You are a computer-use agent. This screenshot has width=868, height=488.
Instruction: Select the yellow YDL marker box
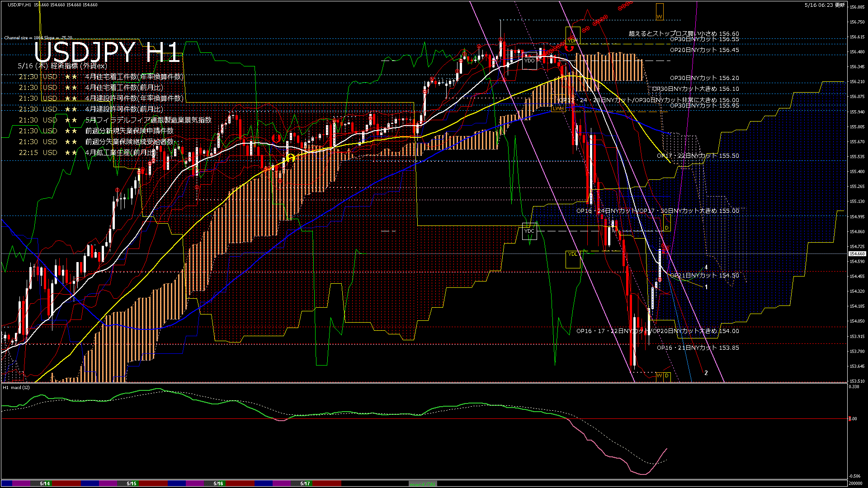573,259
